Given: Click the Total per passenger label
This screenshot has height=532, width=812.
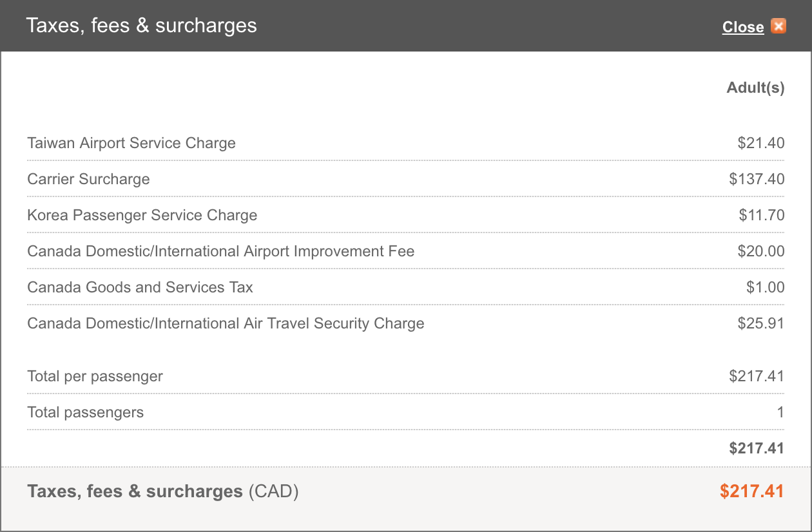Looking at the screenshot, I should pyautogui.click(x=95, y=376).
